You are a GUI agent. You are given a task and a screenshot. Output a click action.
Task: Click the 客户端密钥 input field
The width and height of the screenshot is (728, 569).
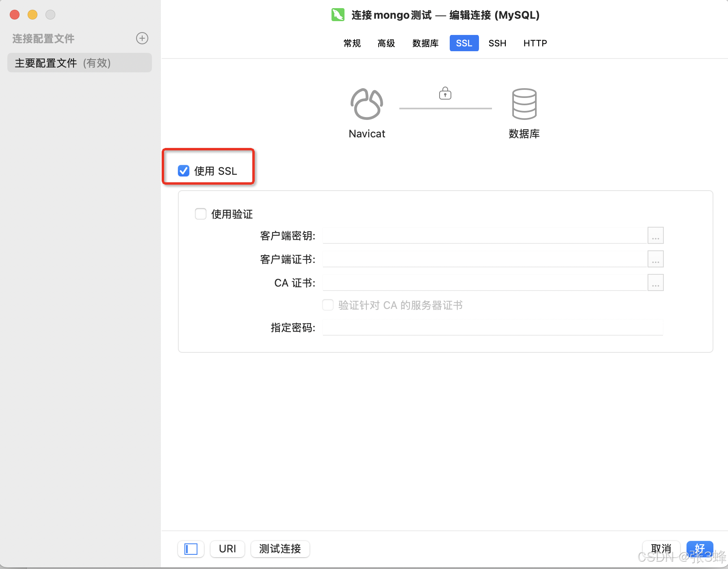[485, 235]
